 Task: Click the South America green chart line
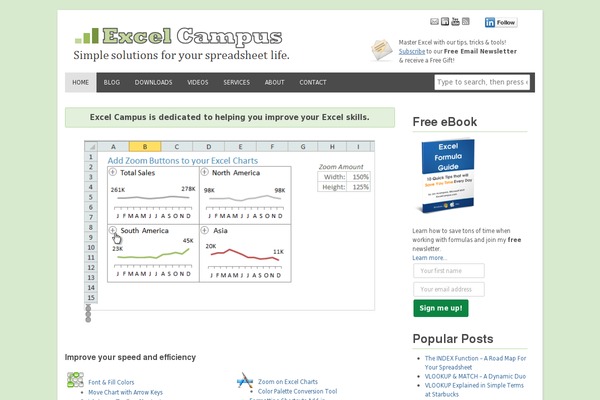[153, 254]
